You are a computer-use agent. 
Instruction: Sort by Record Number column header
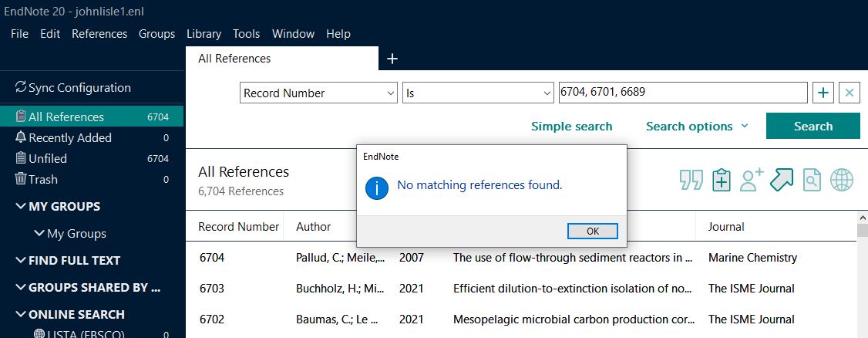coord(239,227)
